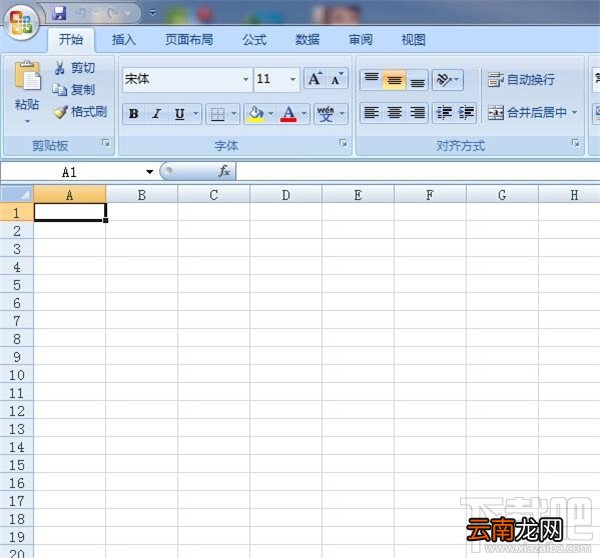600x558 pixels.
Task: Click 合并后居中 merge and center
Action: [x=527, y=113]
